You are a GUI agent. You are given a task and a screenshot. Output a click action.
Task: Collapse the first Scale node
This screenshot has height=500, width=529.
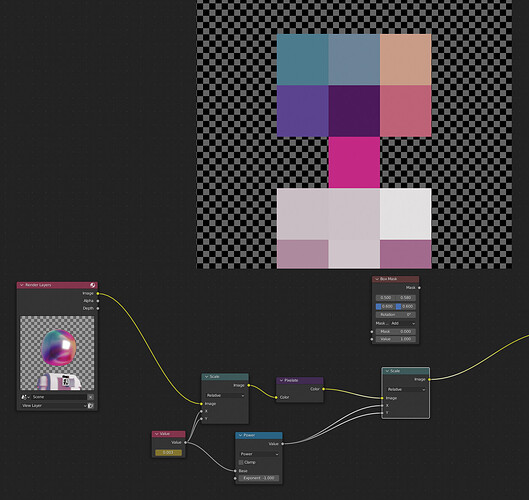tap(206, 377)
